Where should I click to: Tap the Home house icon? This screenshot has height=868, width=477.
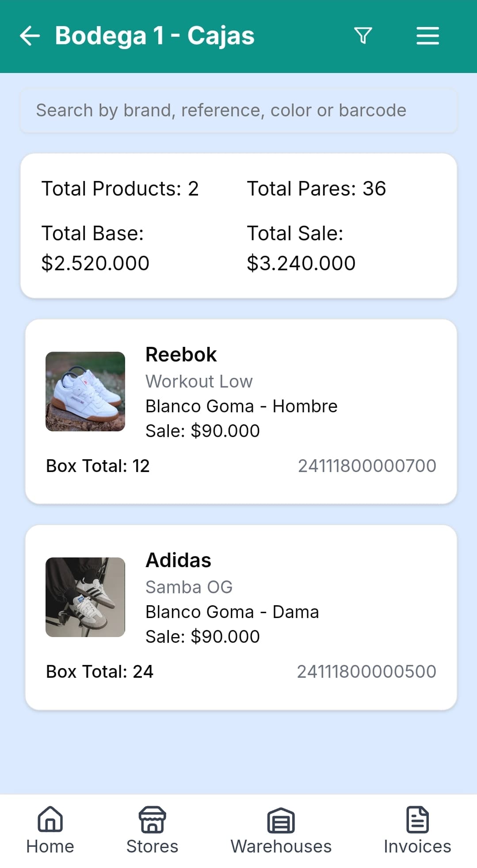pyautogui.click(x=50, y=819)
